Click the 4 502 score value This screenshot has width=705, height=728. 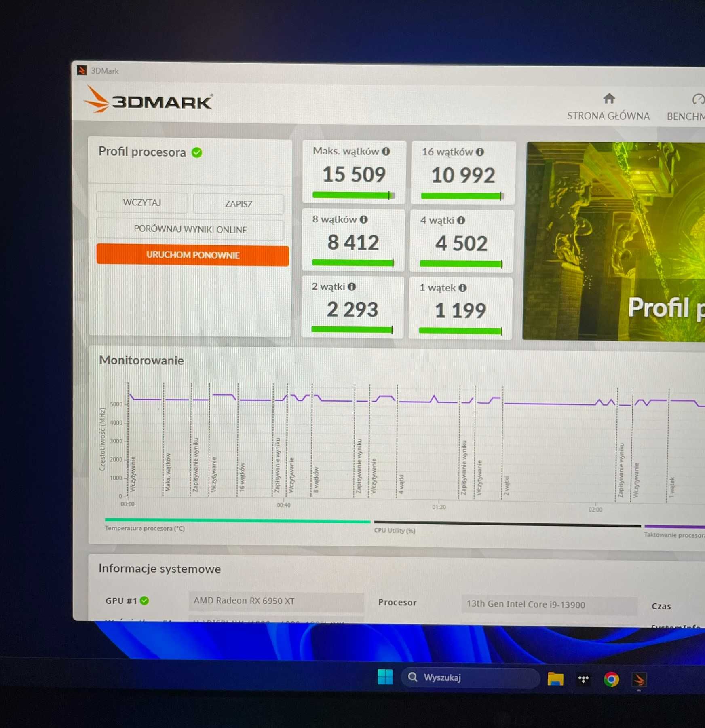(x=461, y=243)
